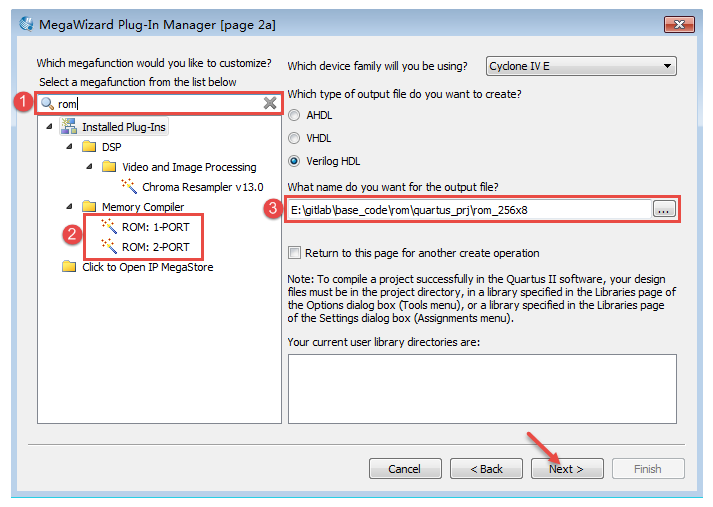Image resolution: width=713 pixels, height=507 pixels.
Task: Clear the search field with X icon
Action: coord(270,103)
